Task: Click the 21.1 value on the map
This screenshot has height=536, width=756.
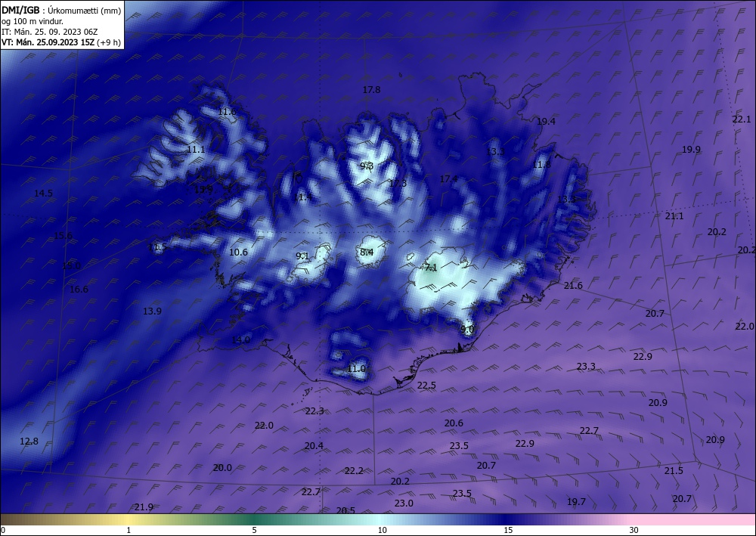Action: 674,216
